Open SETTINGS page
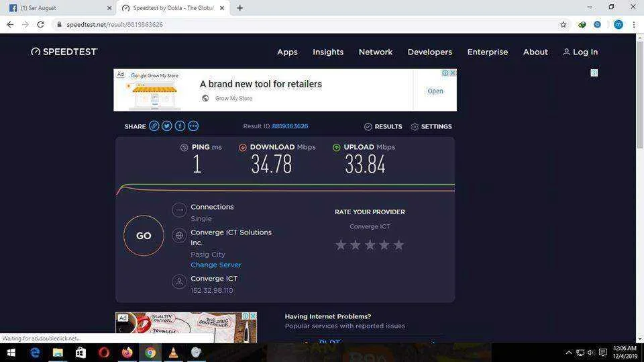The width and height of the screenshot is (644, 362). tap(431, 126)
